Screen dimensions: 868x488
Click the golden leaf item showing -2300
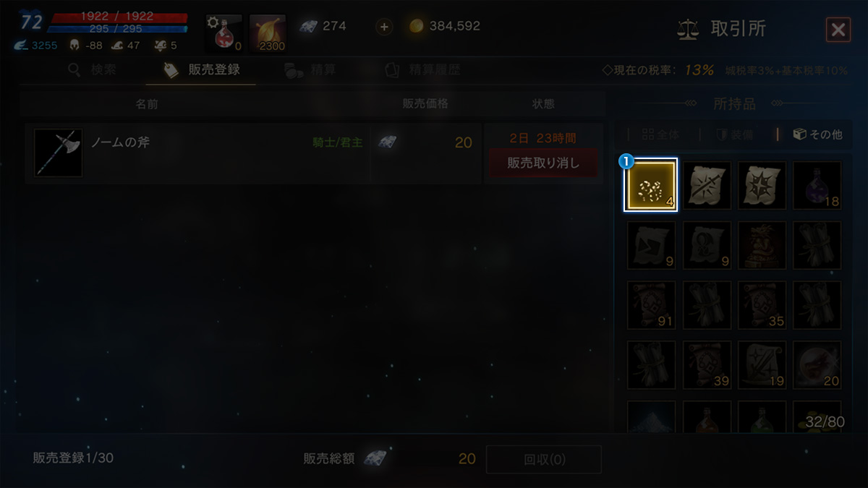click(x=268, y=34)
